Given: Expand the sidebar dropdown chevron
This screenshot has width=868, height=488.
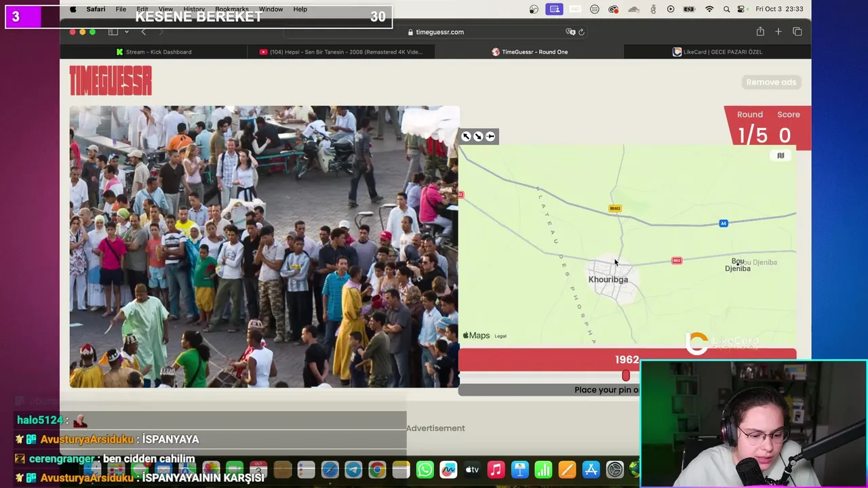Looking at the screenshot, I should click(126, 32).
